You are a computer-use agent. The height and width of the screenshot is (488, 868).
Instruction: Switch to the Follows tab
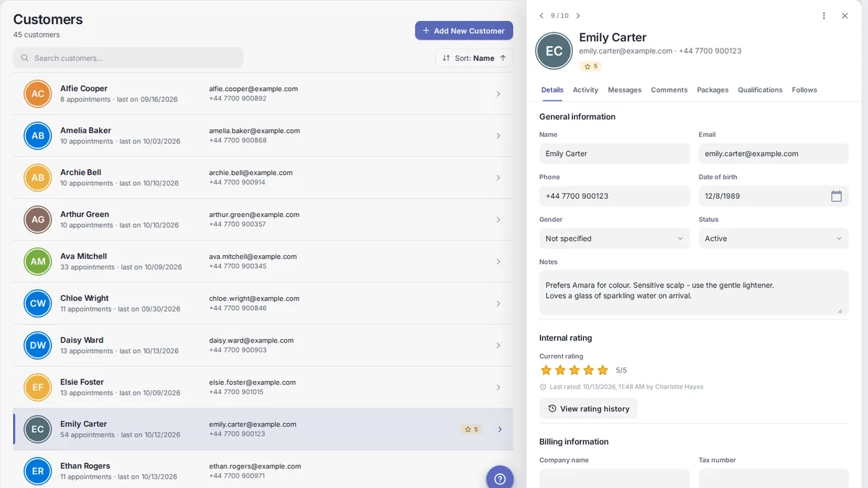pyautogui.click(x=804, y=90)
